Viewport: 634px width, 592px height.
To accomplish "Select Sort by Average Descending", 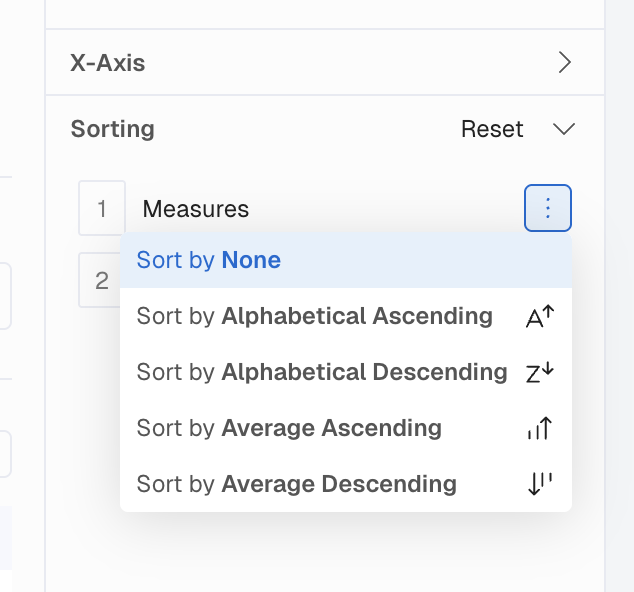I will point(346,484).
